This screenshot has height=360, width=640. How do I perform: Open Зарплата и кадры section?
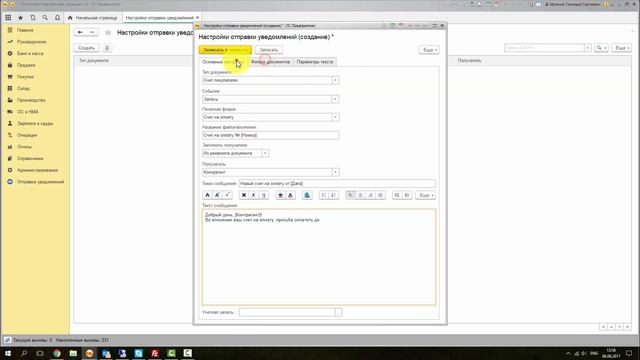click(x=35, y=123)
